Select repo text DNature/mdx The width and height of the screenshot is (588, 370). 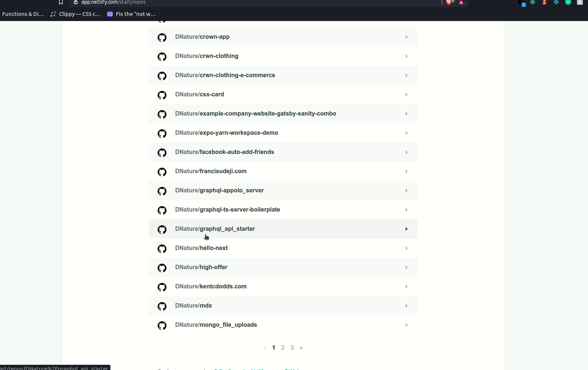(193, 306)
